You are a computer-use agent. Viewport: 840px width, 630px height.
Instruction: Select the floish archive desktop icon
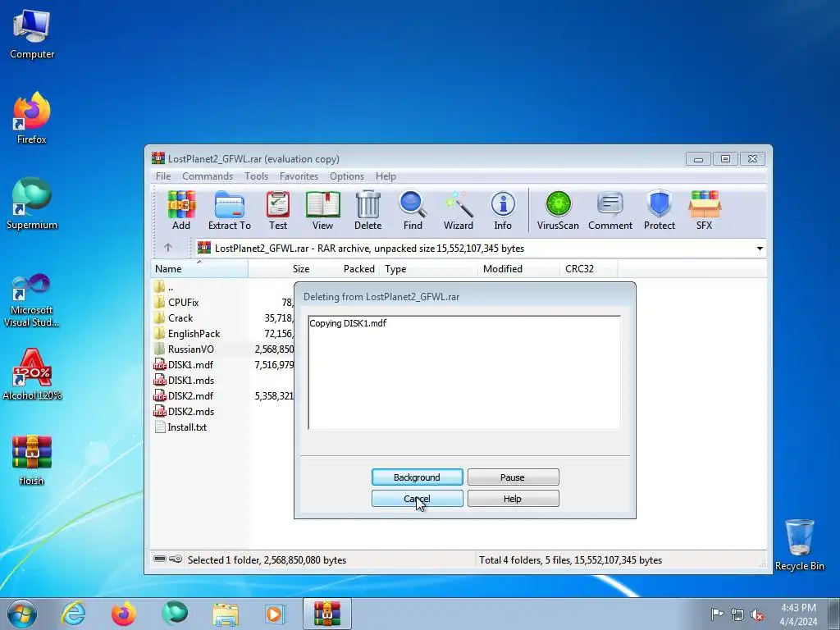(x=32, y=459)
